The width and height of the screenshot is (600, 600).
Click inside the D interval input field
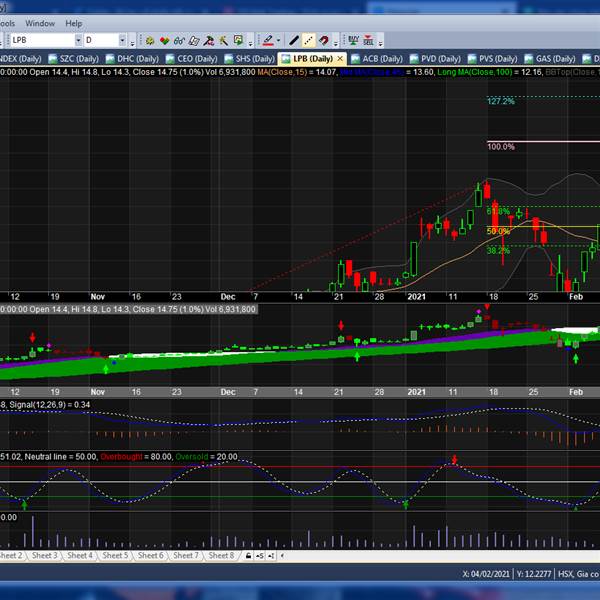(101, 40)
